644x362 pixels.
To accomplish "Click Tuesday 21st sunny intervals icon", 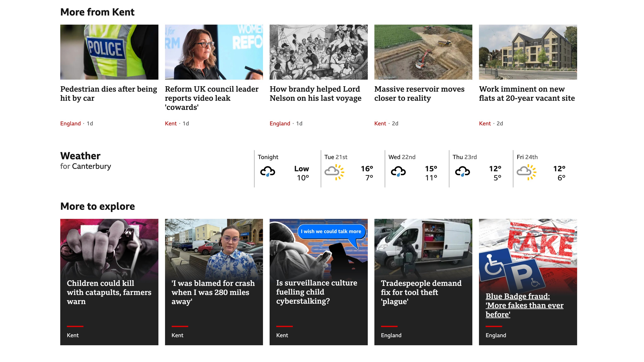I will (334, 172).
